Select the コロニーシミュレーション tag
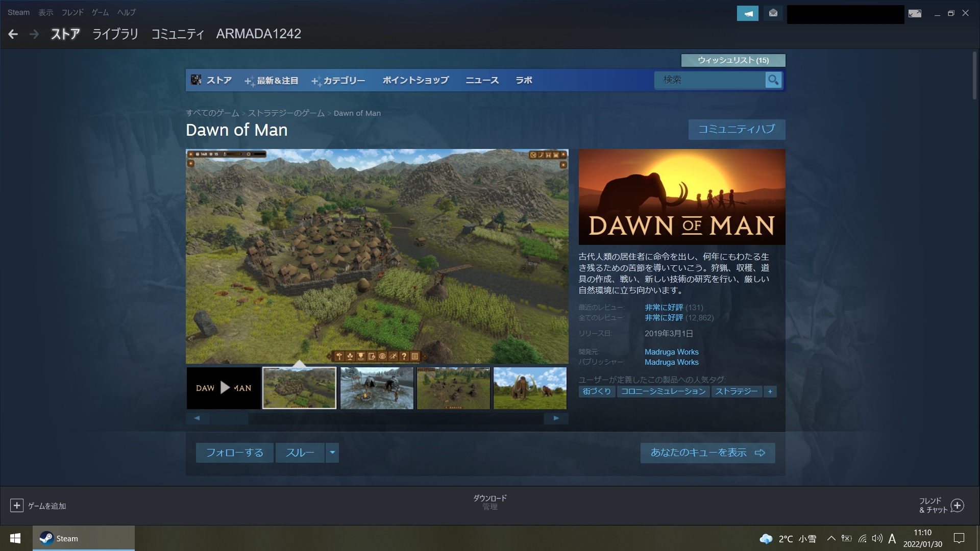 (663, 391)
